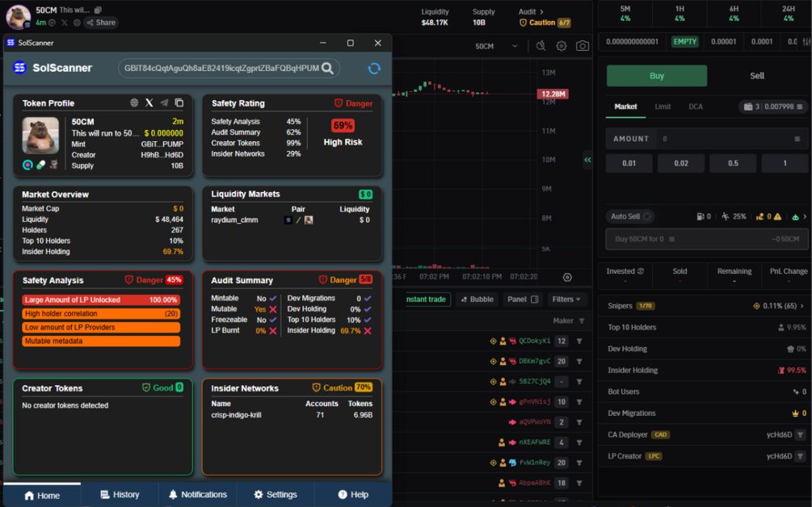Switch to the Market order tab

(625, 107)
